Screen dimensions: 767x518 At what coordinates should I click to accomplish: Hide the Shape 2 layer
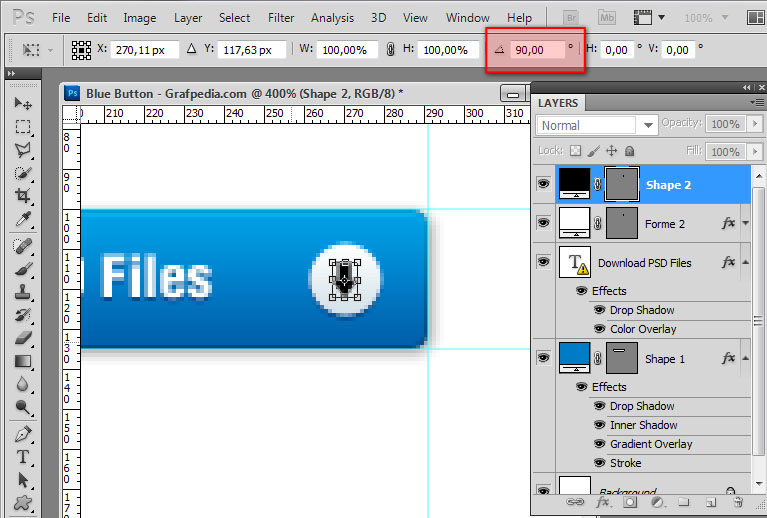(543, 184)
